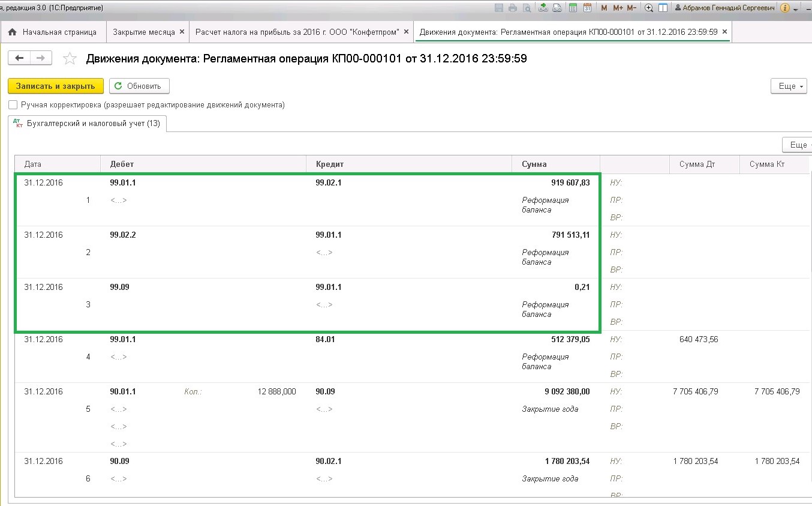
Task: Click quantity value 12 888,000
Action: point(276,392)
